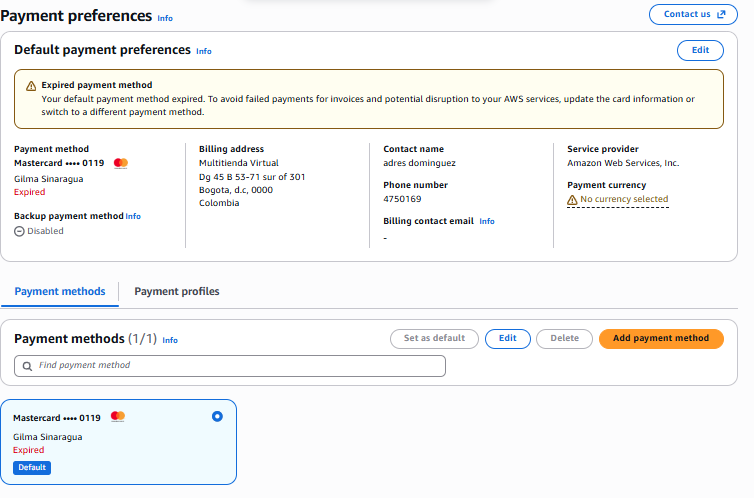Click the Dg 45 B 53-71 sur of 301 line
The image size is (754, 498).
click(x=252, y=177)
